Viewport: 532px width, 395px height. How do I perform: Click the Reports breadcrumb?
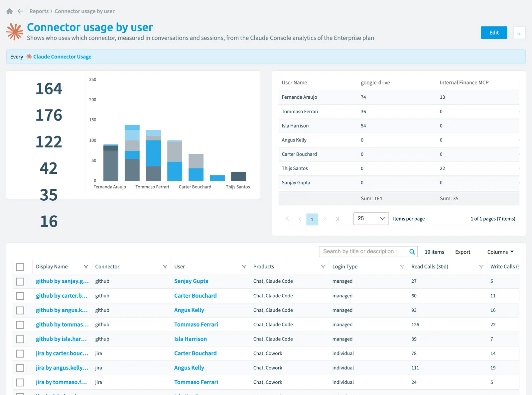pos(39,11)
